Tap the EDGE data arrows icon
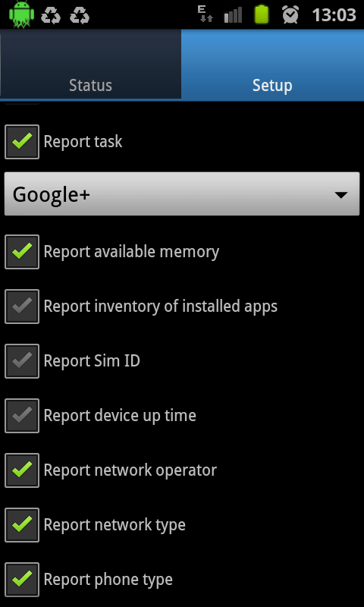 (x=205, y=14)
